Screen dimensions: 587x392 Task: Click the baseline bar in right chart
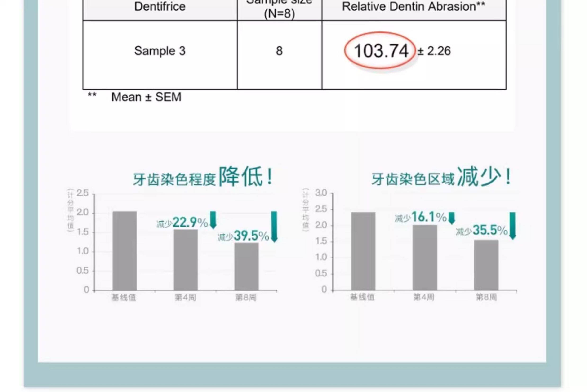[x=363, y=251]
